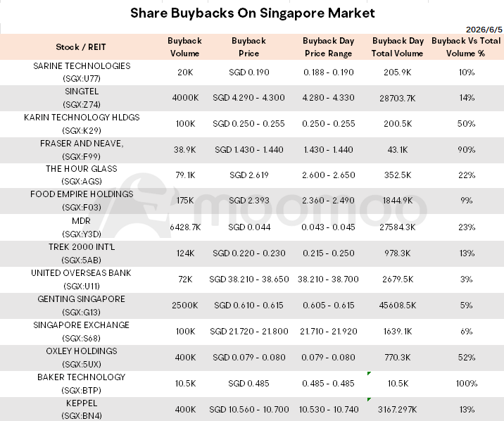Click the 'Buyback Volume' column header
The width and height of the screenshot is (504, 421).
tap(184, 47)
